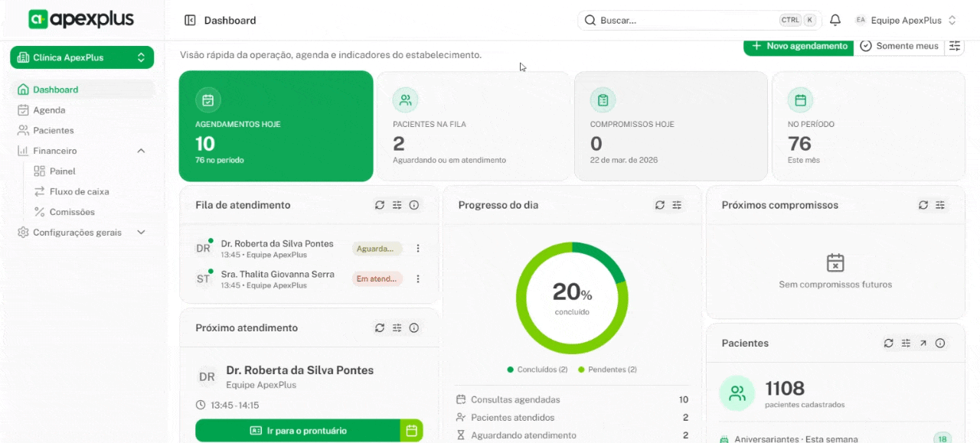Open info icon on Próximo atendimento card
This screenshot has width=980, height=443.
(414, 328)
